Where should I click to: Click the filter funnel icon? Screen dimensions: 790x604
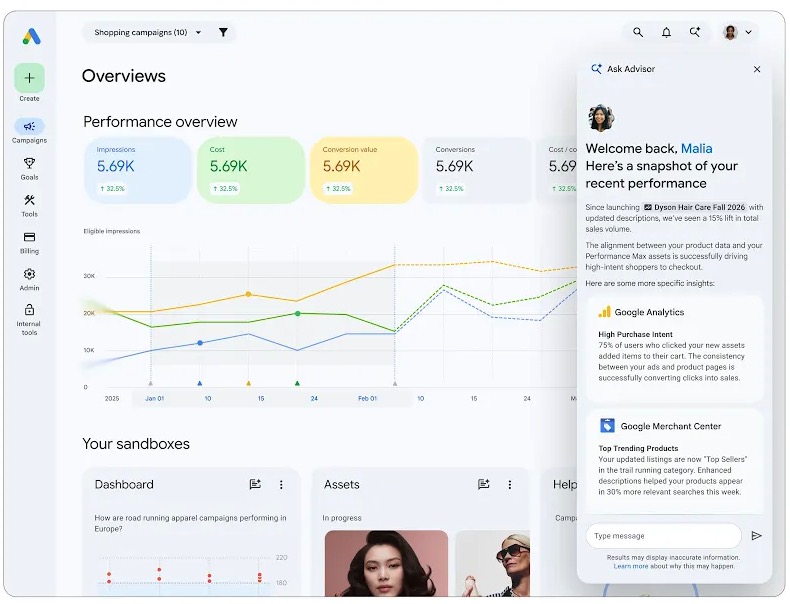(x=223, y=32)
